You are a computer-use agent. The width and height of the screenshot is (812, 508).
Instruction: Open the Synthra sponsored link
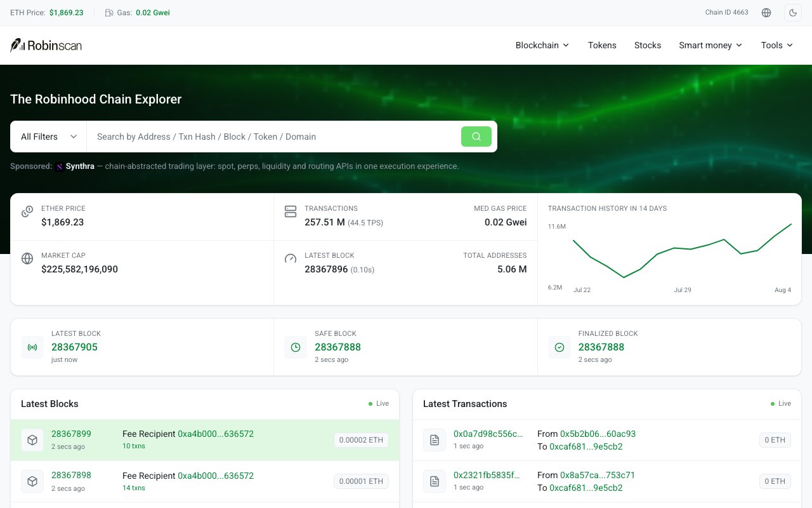[80, 166]
